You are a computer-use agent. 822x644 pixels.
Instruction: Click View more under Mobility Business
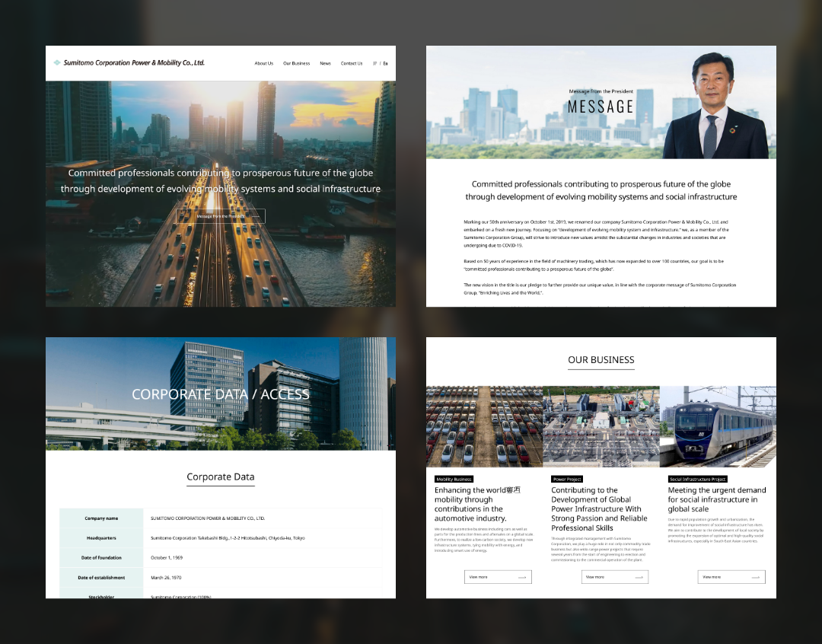coord(498,577)
